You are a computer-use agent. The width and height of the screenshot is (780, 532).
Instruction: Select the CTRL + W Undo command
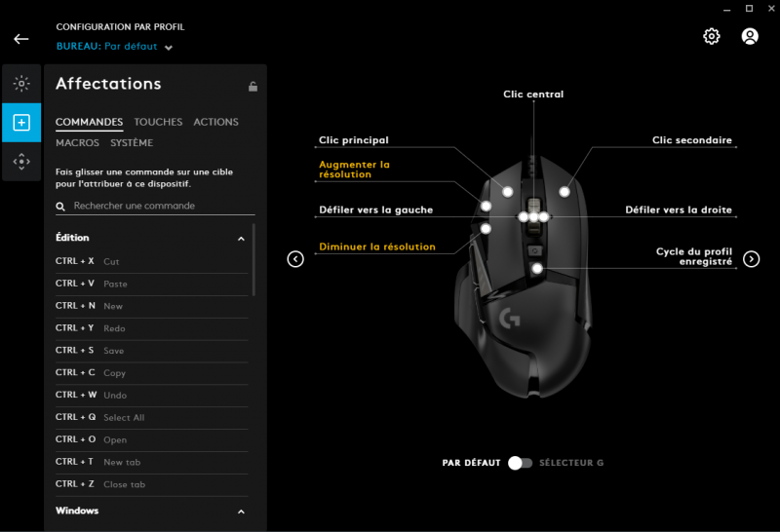(x=152, y=396)
